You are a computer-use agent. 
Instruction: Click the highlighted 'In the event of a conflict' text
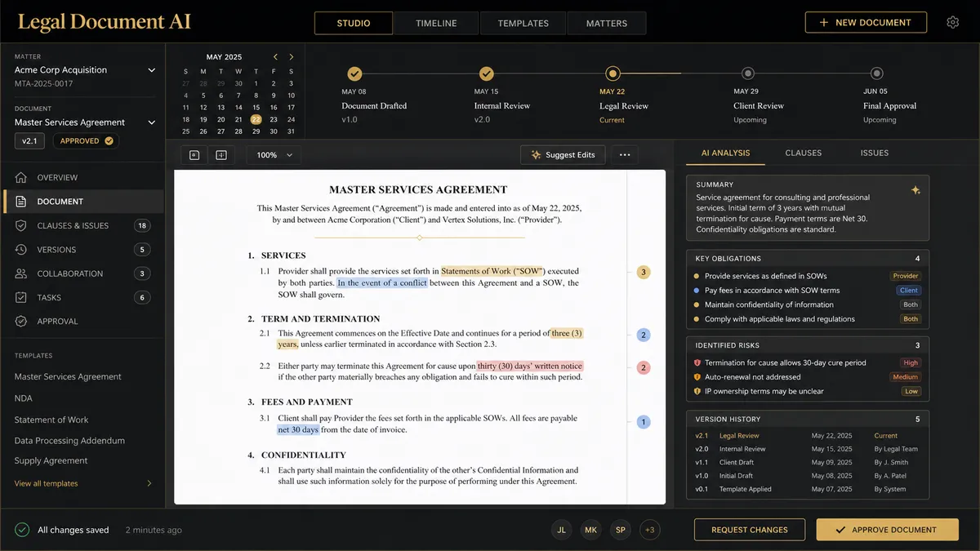[382, 282]
